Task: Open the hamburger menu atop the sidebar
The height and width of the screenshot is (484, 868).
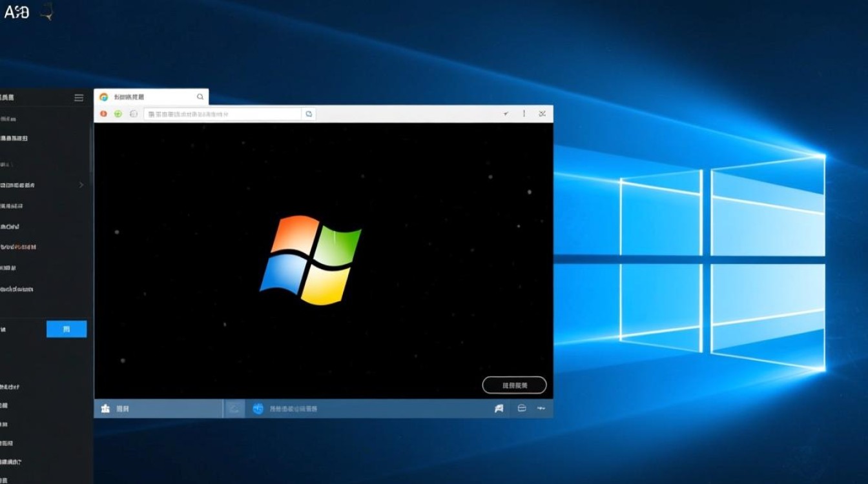Action: [79, 97]
